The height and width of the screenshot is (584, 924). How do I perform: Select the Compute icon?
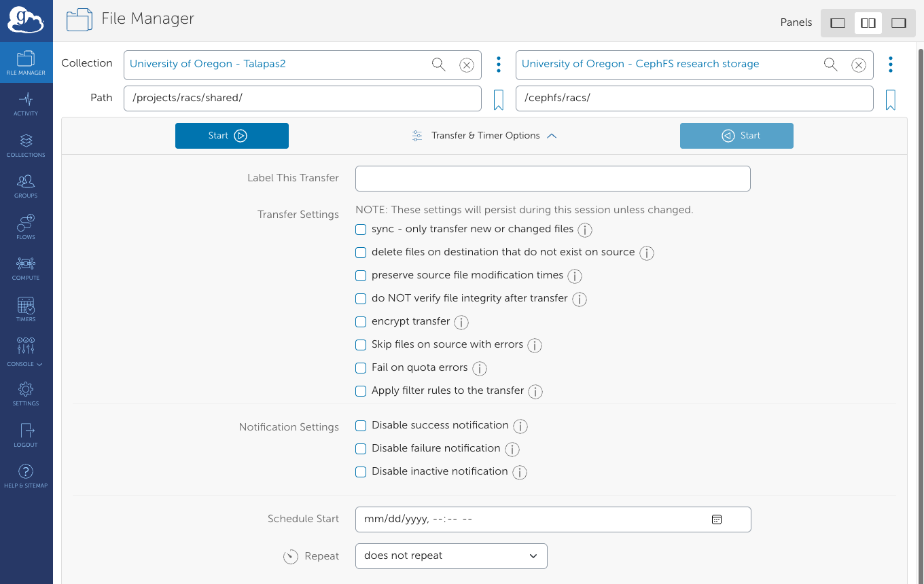click(26, 266)
